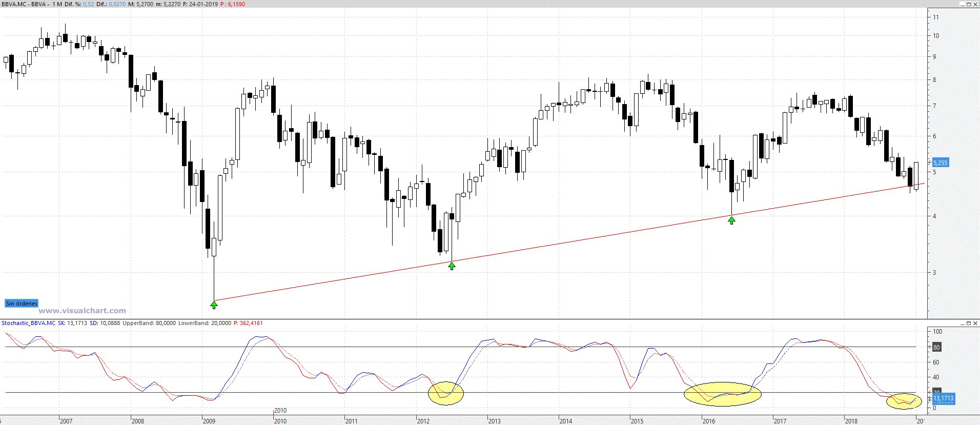This screenshot has width=980, height=425.
Task: Click the 'Dif.: 0,0270' value
Action: point(111,4)
